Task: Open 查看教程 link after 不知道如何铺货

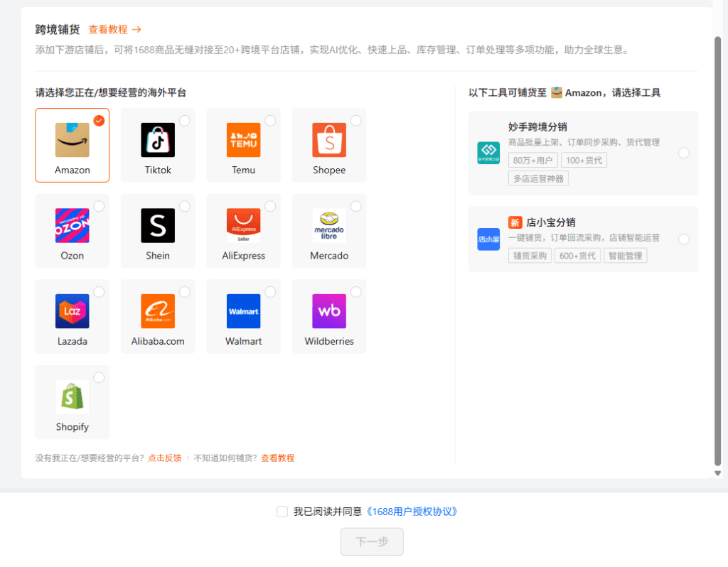Action: click(x=278, y=458)
